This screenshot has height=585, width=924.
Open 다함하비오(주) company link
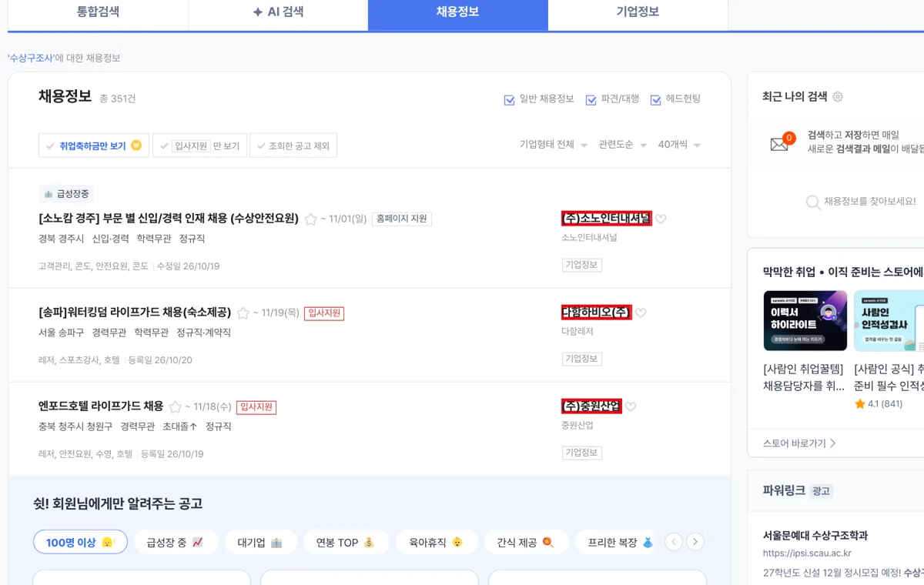[597, 313]
